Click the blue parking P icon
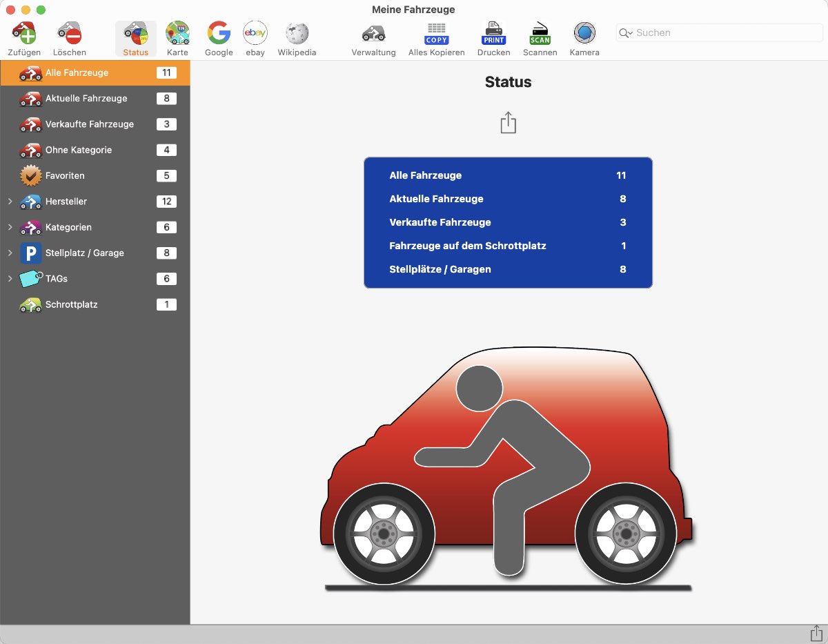 (31, 253)
